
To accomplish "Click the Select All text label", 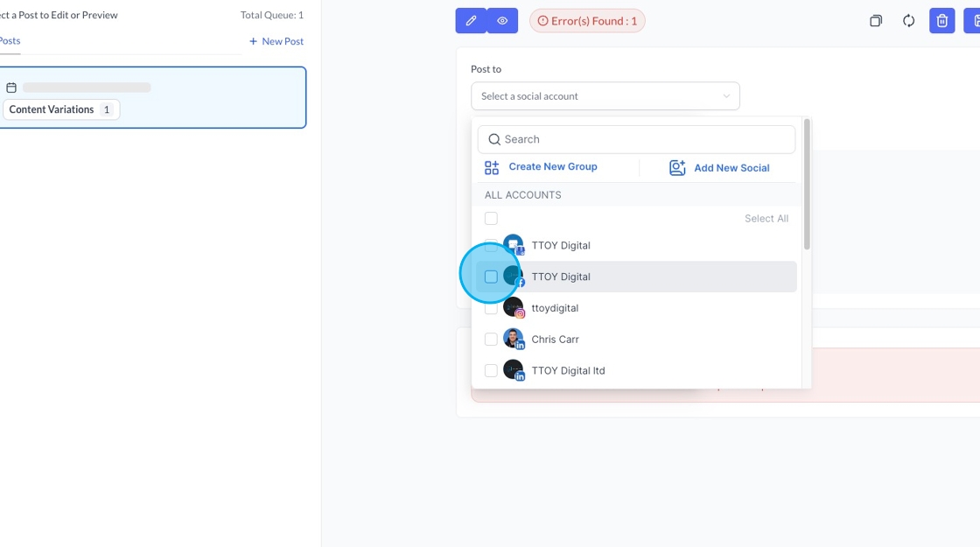I will 766,218.
